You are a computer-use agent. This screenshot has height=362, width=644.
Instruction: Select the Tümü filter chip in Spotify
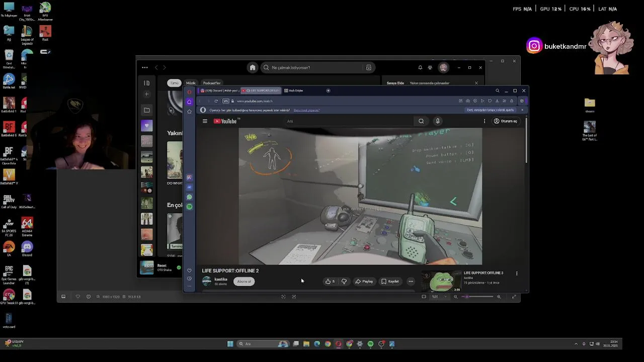tap(174, 83)
